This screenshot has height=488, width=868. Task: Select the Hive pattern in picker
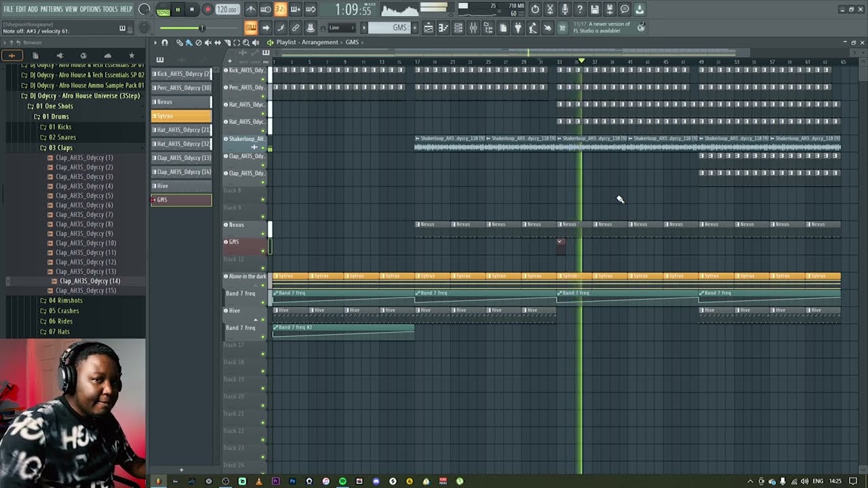point(181,186)
